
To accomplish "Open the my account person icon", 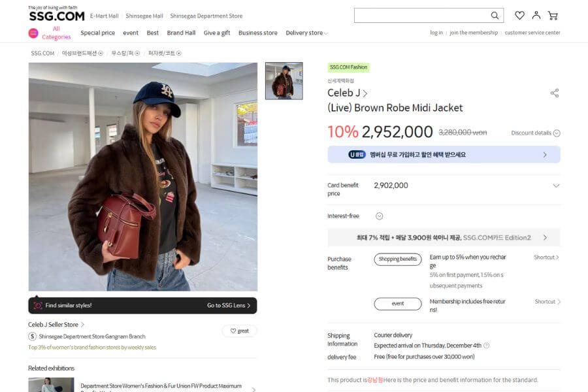I will (536, 16).
